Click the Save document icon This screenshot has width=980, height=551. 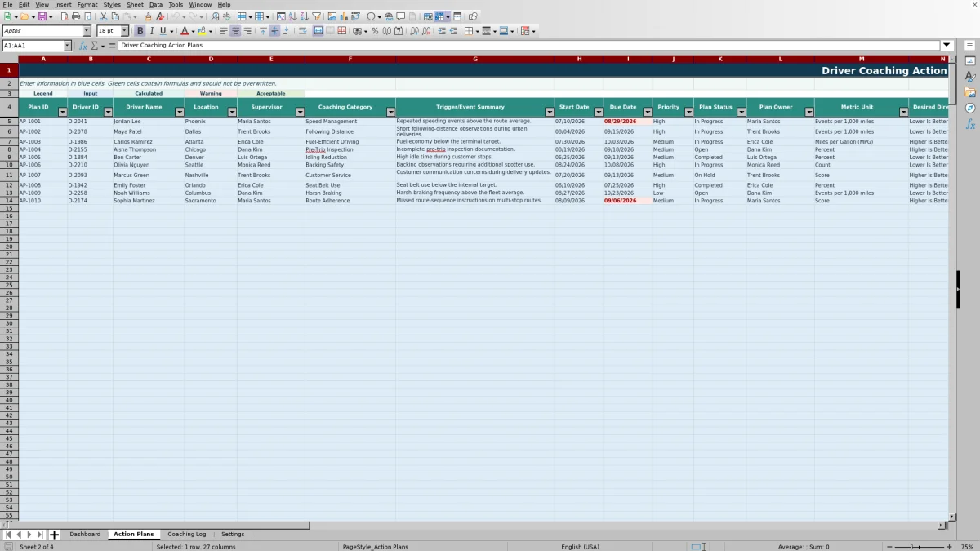(x=42, y=16)
